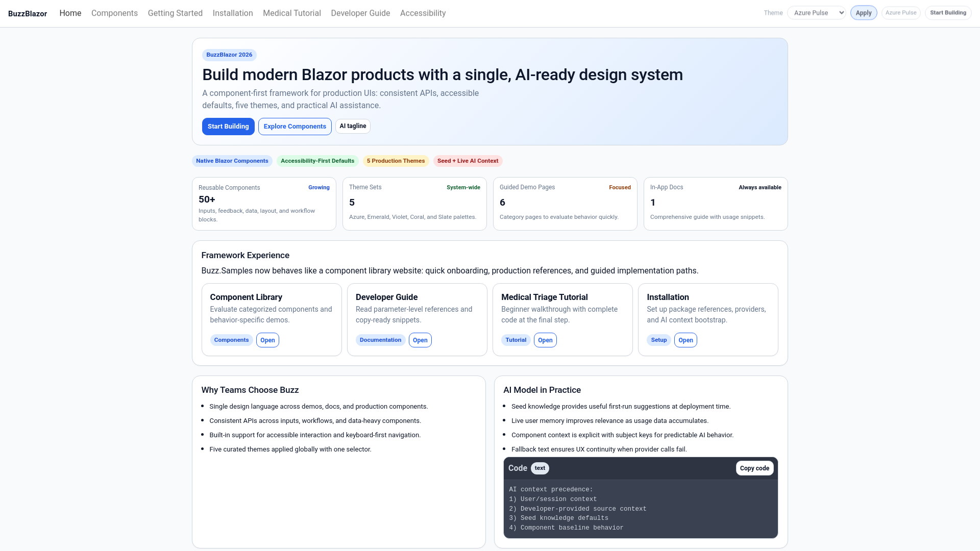Open the Installation nav item
980x551 pixels.
233,13
